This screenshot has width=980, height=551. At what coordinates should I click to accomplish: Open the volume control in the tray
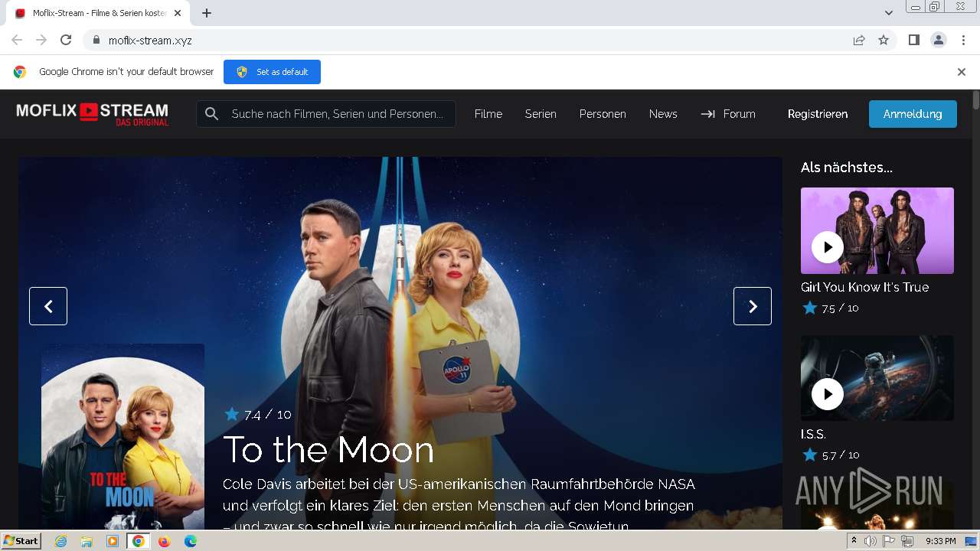click(x=871, y=541)
